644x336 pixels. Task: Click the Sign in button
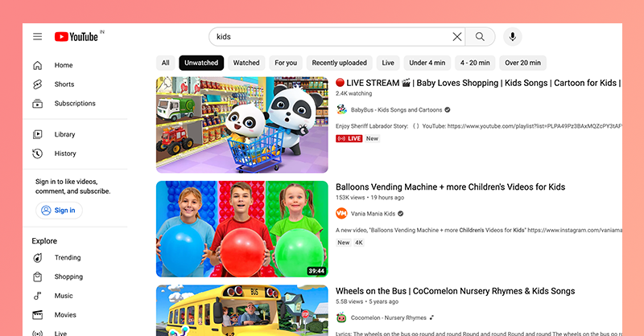59,211
